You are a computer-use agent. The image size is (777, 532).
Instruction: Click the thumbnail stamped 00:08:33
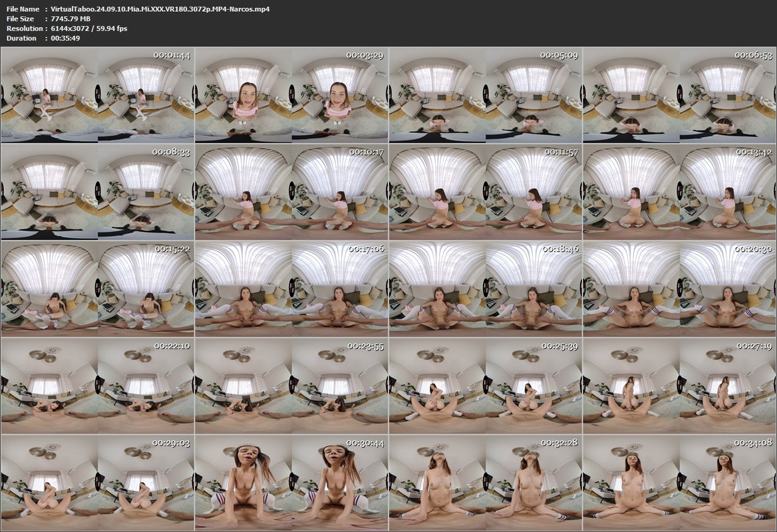click(98, 192)
